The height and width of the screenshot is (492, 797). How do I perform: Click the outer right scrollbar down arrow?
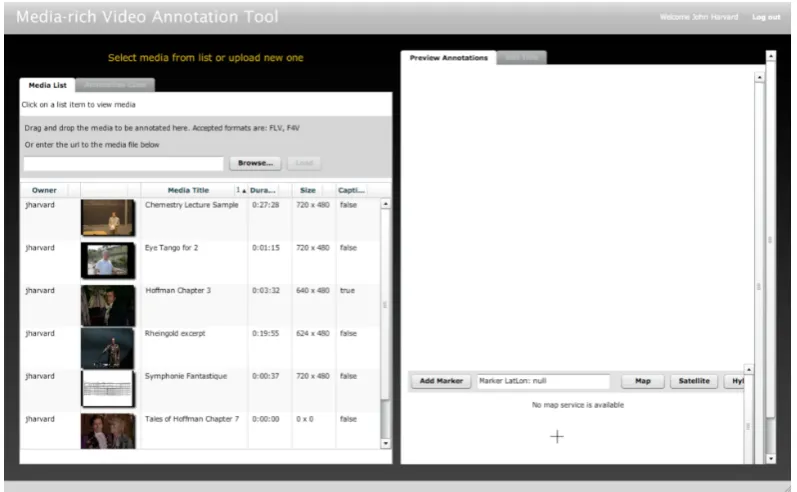click(771, 459)
